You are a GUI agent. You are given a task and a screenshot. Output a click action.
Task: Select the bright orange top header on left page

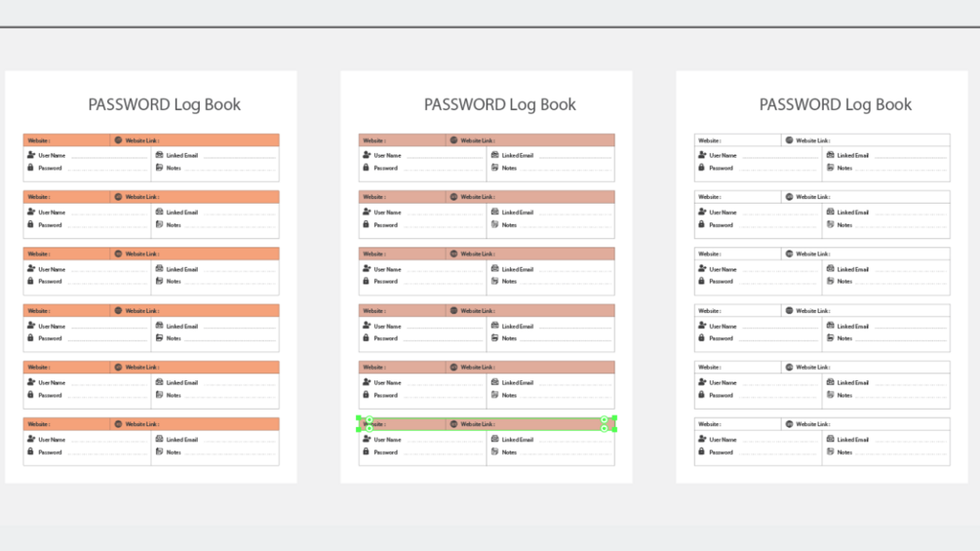151,139
